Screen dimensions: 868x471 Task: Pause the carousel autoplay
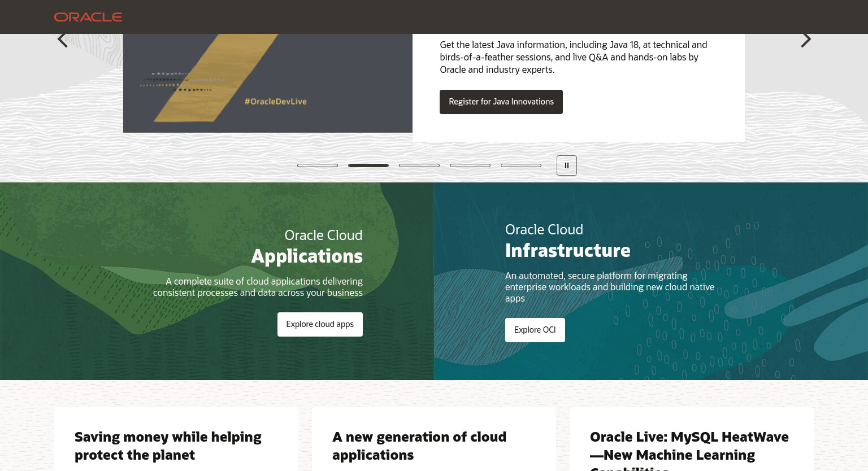(x=567, y=165)
